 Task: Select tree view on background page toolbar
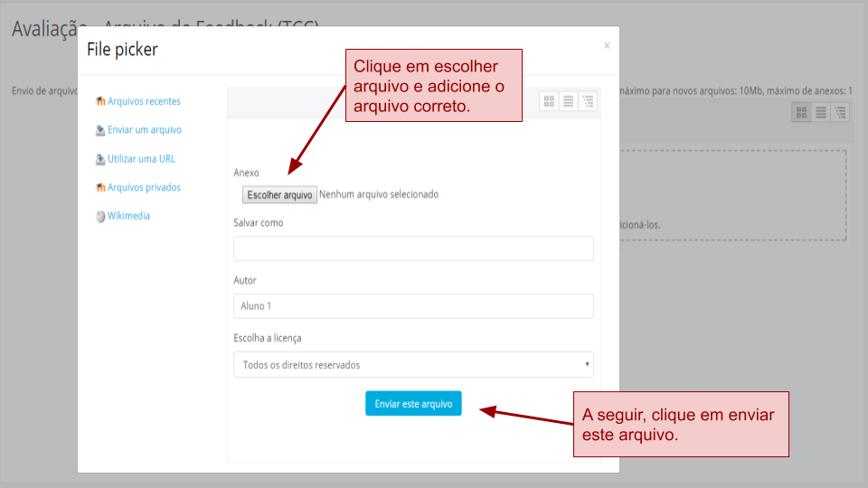(840, 112)
